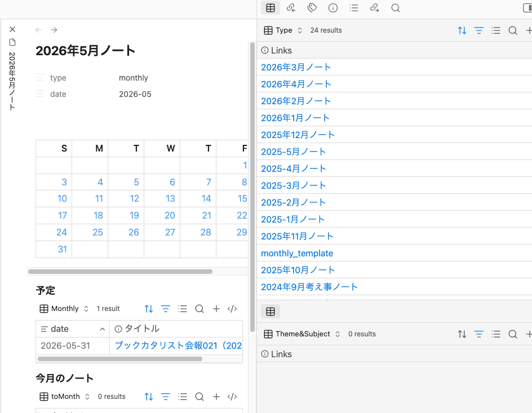This screenshot has width=532, height=413.
Task: Open the 2025年12月ノート link
Action: click(298, 135)
